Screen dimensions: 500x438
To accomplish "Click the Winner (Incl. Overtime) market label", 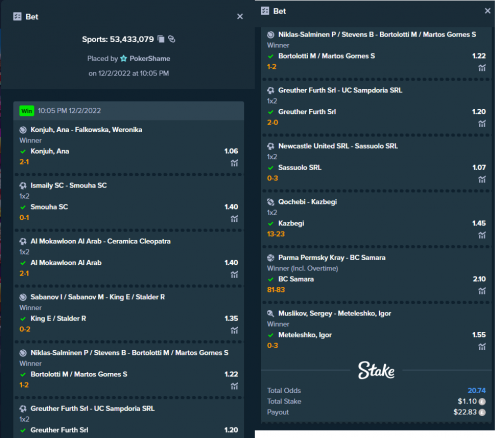I will pos(303,268).
